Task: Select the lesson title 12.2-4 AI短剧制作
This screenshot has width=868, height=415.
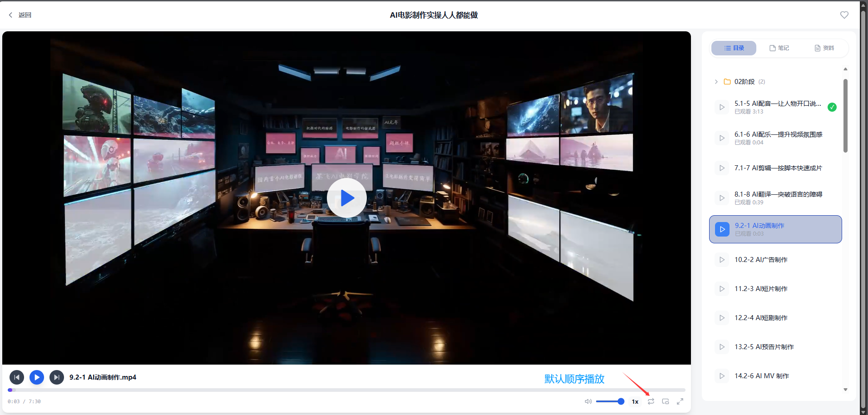Action: [x=761, y=318]
